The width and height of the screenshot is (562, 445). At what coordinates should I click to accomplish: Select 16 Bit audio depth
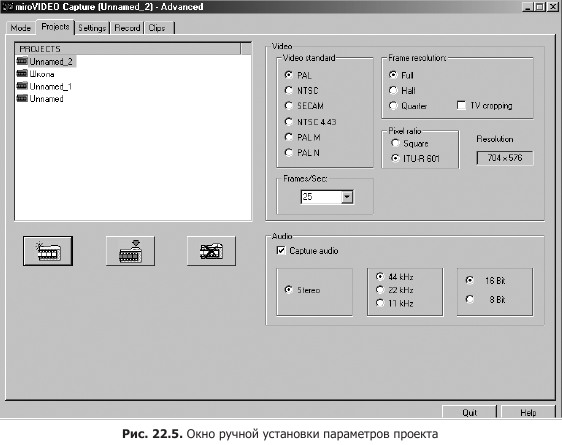coord(470,280)
